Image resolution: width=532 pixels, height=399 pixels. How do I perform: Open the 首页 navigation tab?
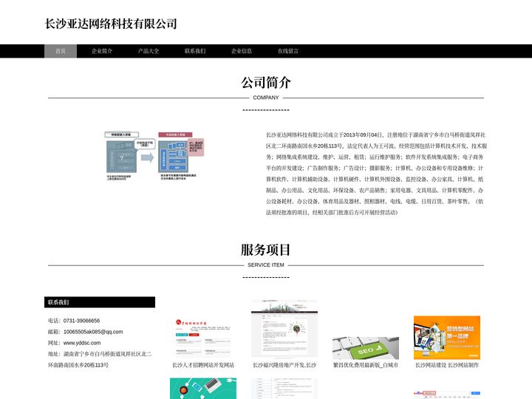pos(61,51)
